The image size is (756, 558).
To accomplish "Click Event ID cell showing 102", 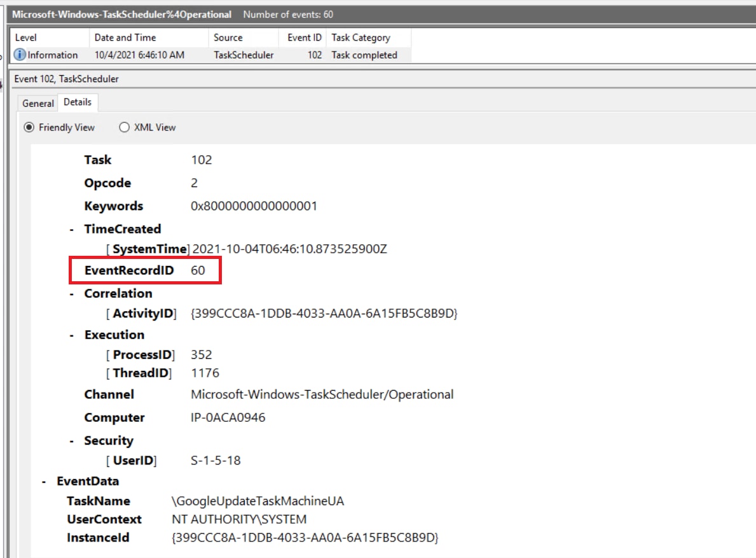I will 315,55.
